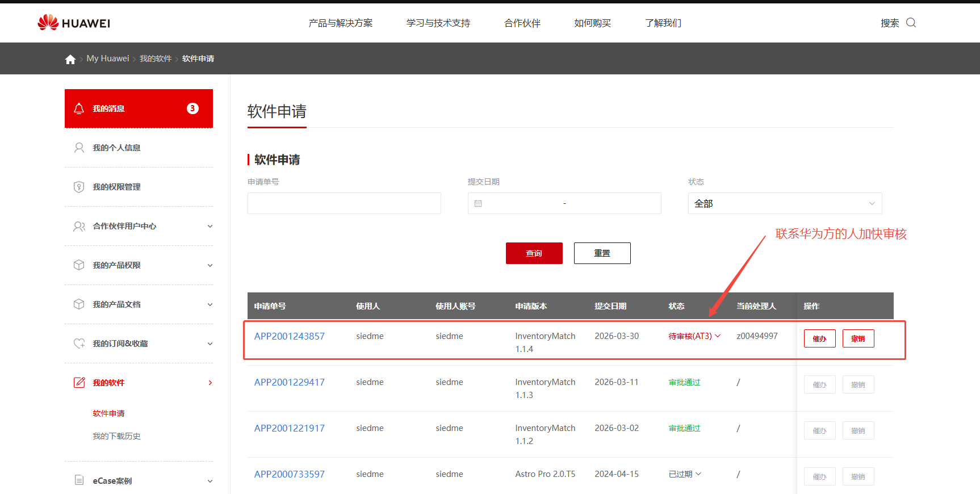Click the 查询 button
This screenshot has height=494, width=980.
(x=534, y=253)
